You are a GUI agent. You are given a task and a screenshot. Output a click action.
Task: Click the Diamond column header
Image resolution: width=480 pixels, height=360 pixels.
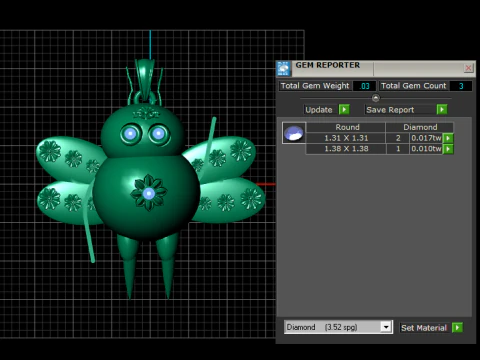(x=420, y=127)
